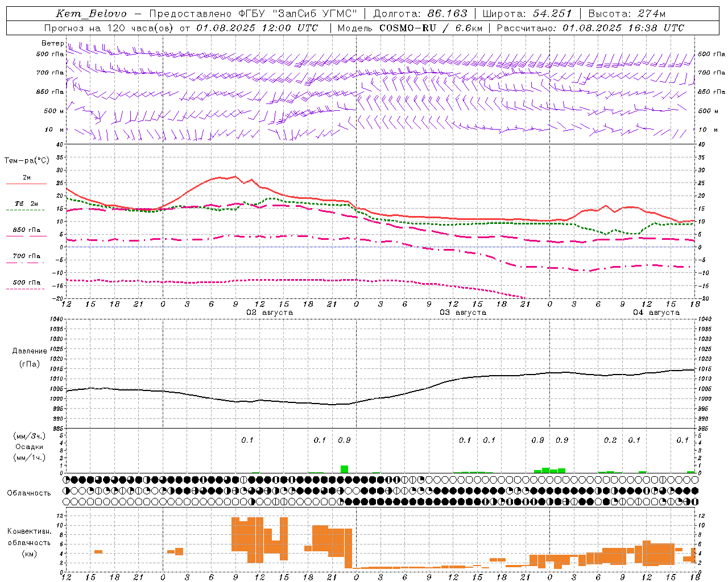Click the precipitation amount 0.2
Screen dimensions: 728x582
pos(610,440)
